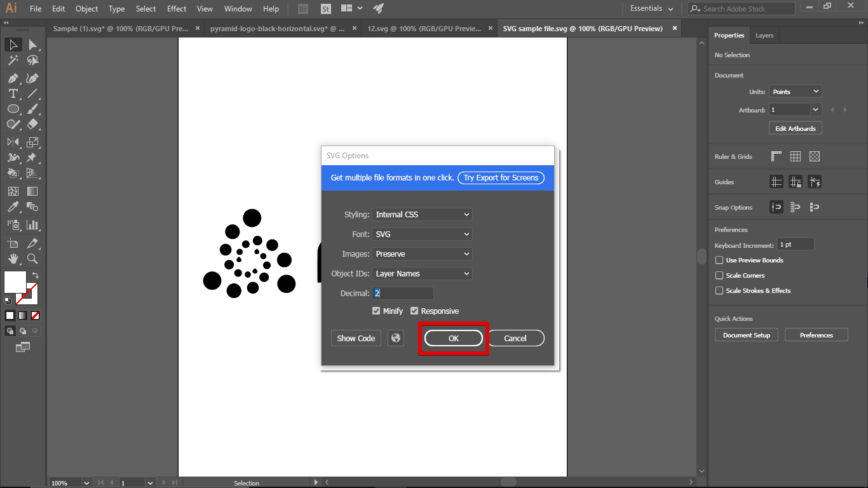Choose the Direct Selection tool
Viewport: 868px width, 488px height.
(x=32, y=44)
